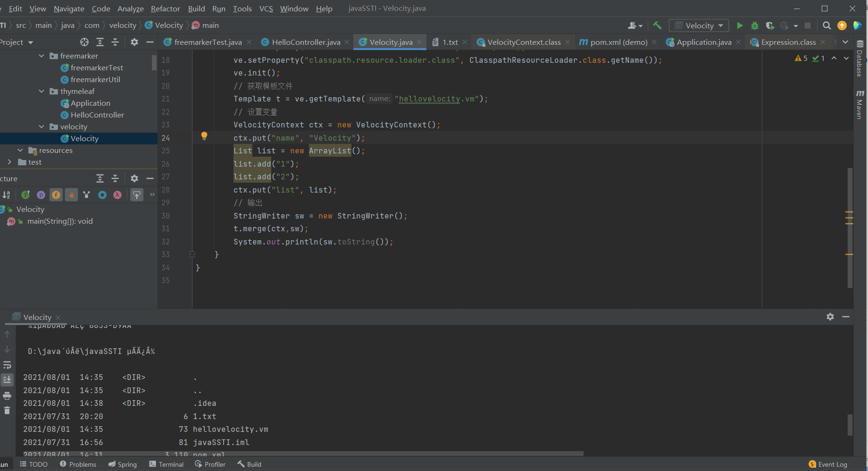
Task: Toggle show fields filter in Structure panel
Action: pyautogui.click(x=56, y=195)
